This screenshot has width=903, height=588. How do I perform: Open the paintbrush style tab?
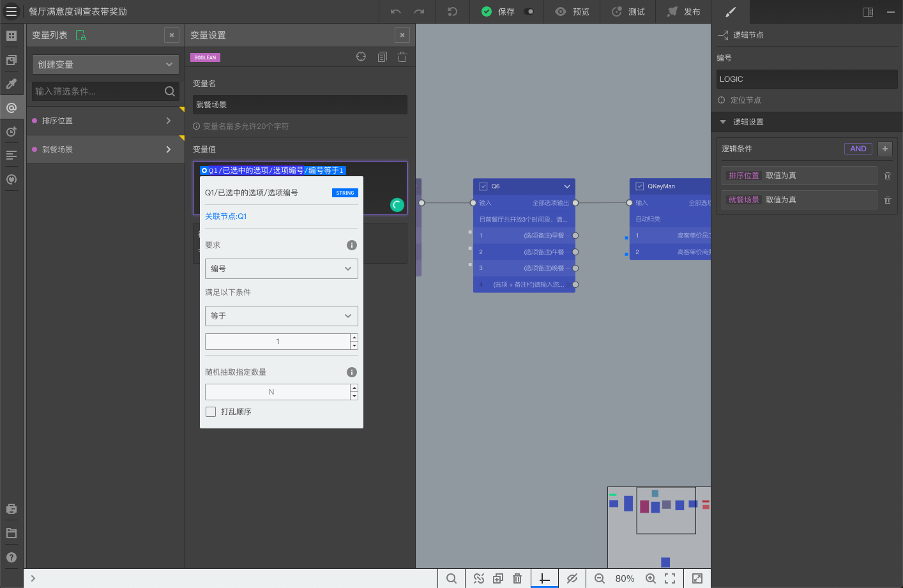pos(731,11)
